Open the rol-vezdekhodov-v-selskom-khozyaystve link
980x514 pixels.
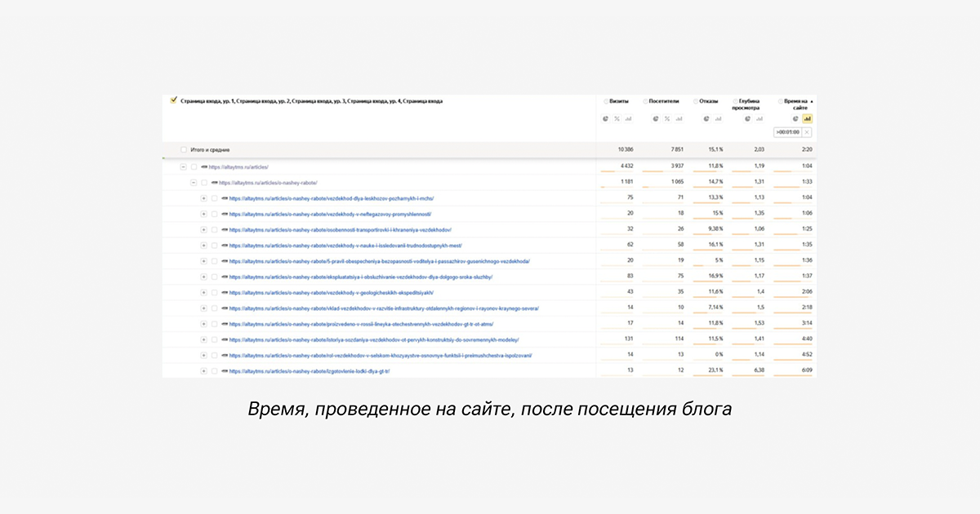[381, 356]
